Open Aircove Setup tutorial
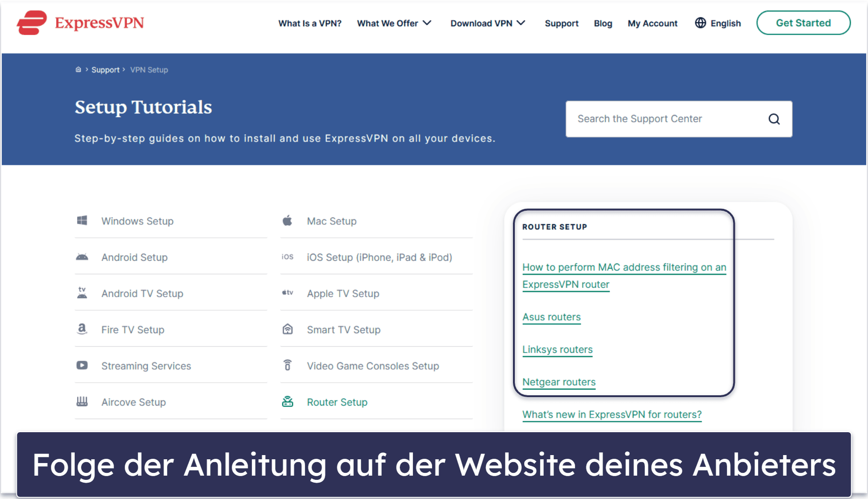The image size is (868, 499). [x=134, y=402]
